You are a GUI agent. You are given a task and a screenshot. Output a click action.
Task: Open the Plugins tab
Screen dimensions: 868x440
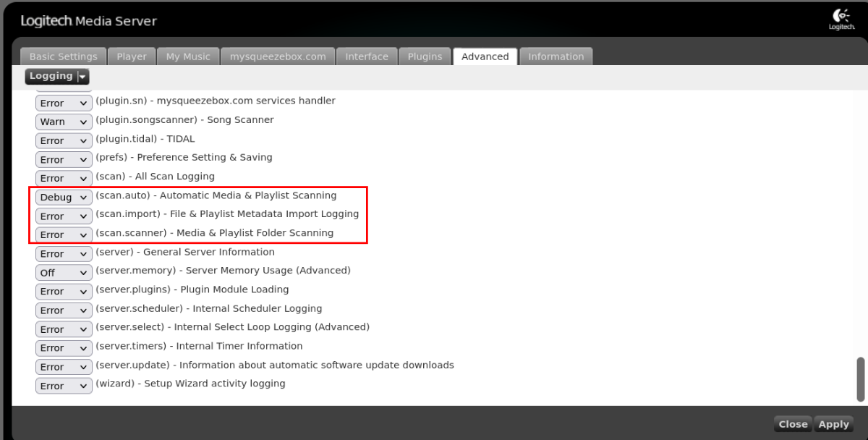coord(425,56)
